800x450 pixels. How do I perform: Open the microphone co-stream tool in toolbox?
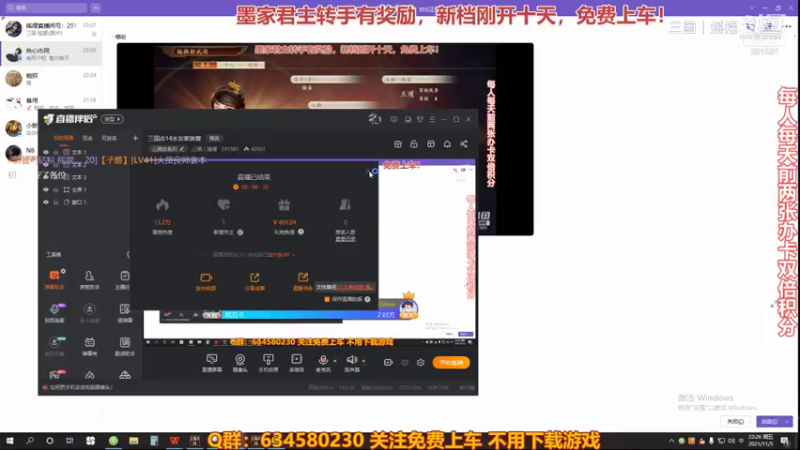click(54, 313)
